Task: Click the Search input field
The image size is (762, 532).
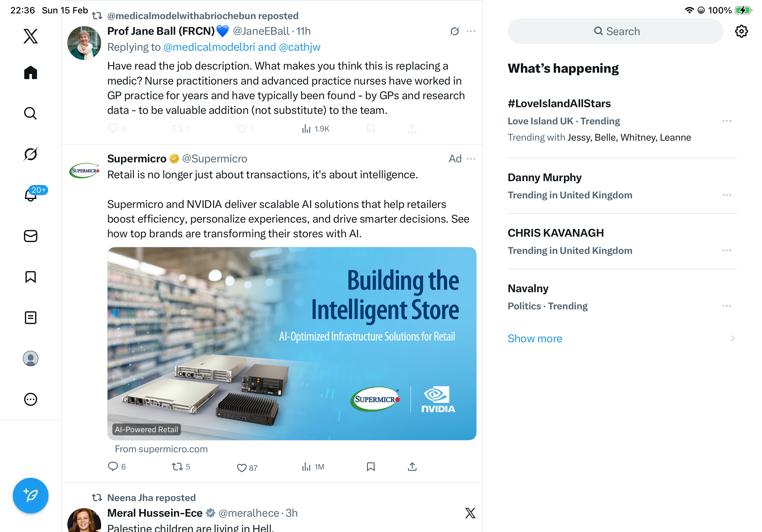Action: [615, 32]
